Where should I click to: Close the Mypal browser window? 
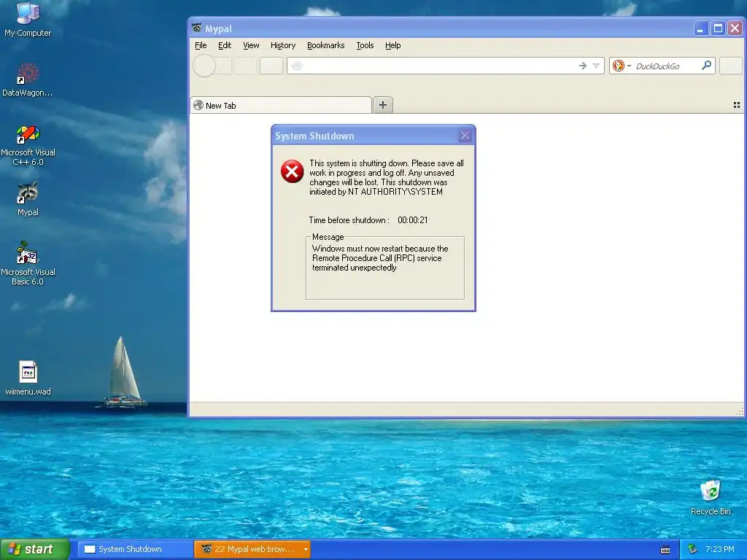pyautogui.click(x=735, y=28)
